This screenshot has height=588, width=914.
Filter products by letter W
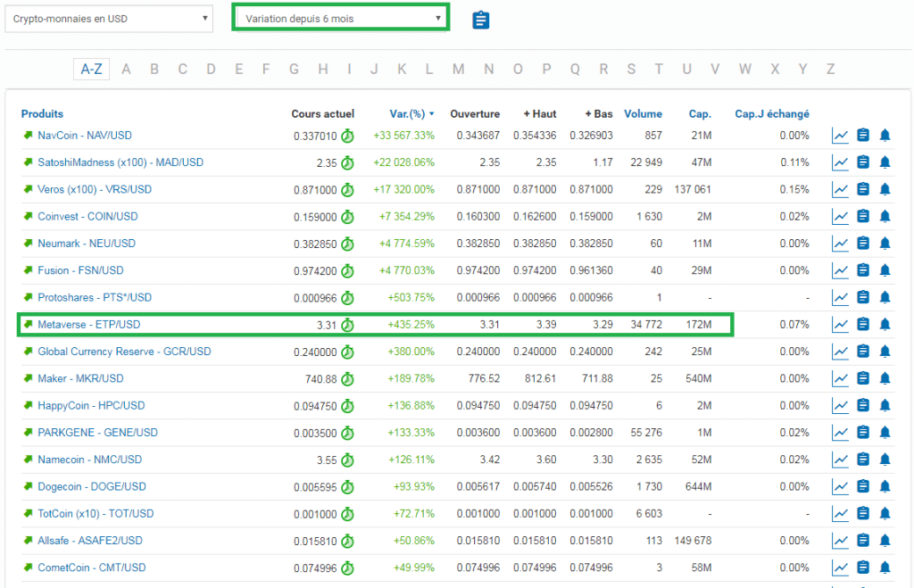point(745,70)
